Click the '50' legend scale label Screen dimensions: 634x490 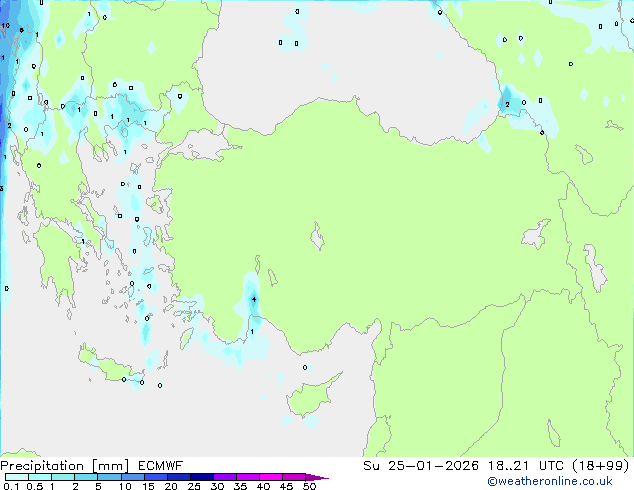coord(309,486)
